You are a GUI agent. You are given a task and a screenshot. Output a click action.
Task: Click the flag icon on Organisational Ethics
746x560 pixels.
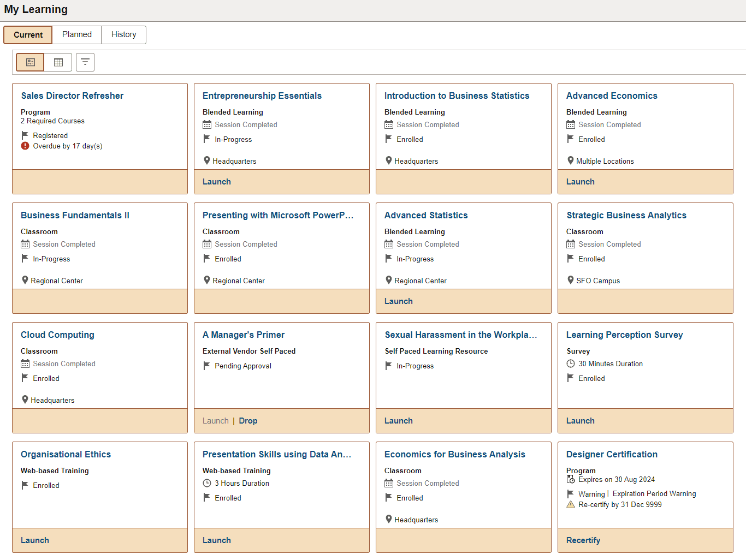[x=25, y=485]
